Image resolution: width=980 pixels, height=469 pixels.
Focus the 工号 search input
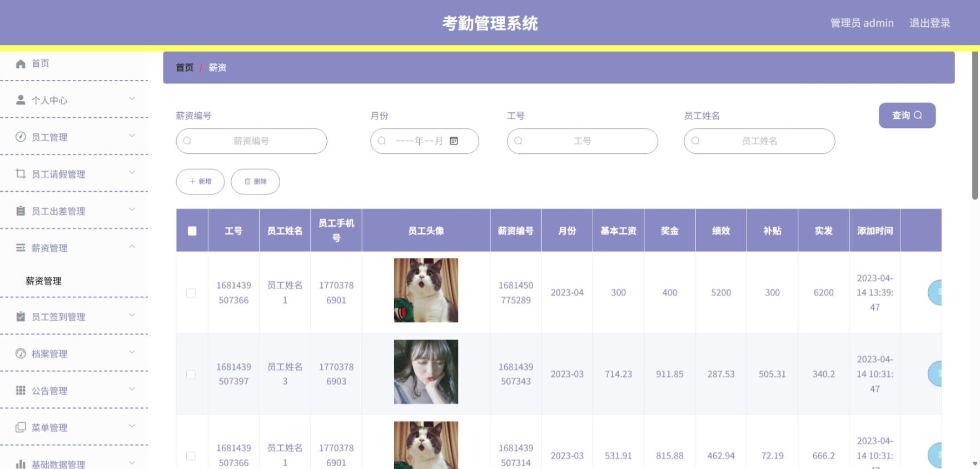tap(582, 141)
